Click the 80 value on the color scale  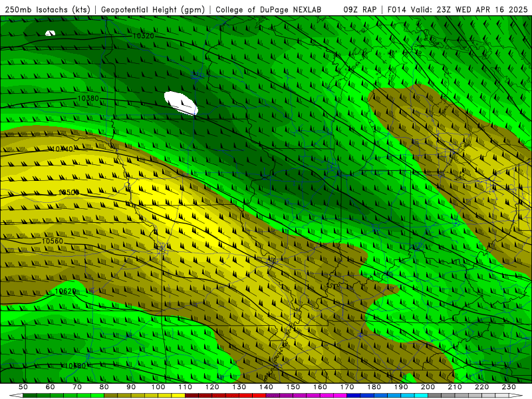tap(104, 387)
